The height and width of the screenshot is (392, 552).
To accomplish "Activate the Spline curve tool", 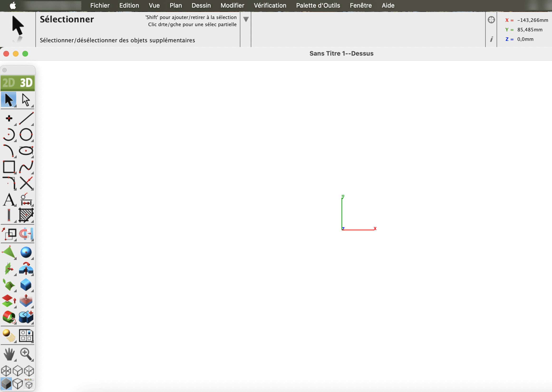I will (26, 167).
